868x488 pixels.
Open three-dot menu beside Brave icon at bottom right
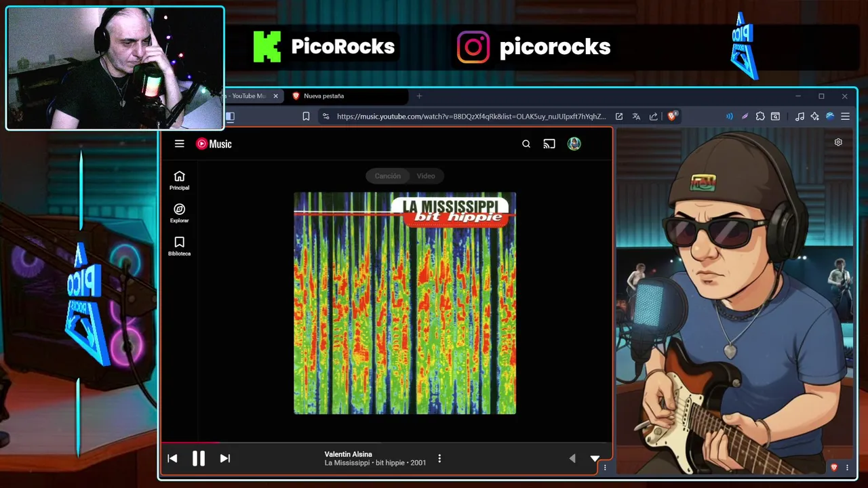[847, 468]
